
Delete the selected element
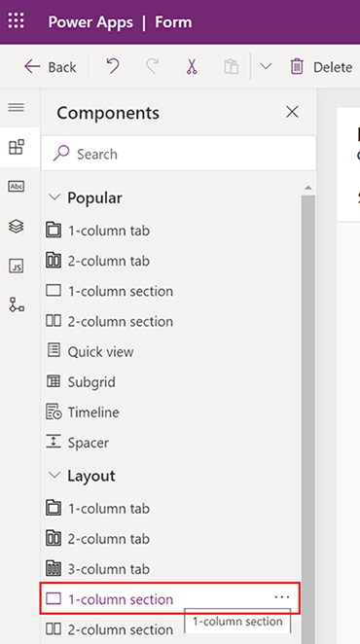coord(321,67)
